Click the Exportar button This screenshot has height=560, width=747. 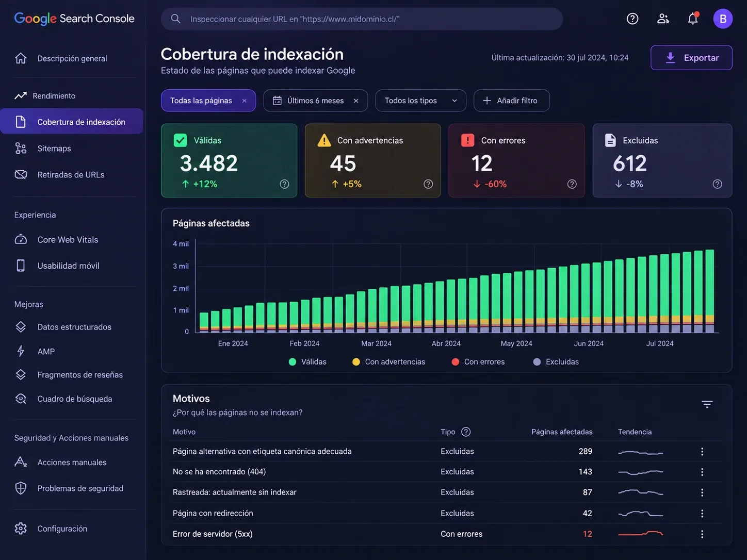point(691,58)
